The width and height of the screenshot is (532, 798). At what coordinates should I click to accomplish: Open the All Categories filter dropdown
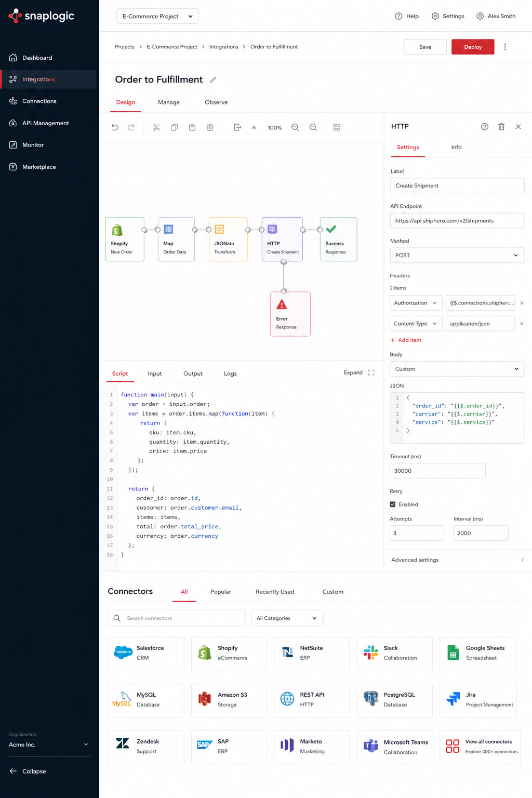coord(287,618)
